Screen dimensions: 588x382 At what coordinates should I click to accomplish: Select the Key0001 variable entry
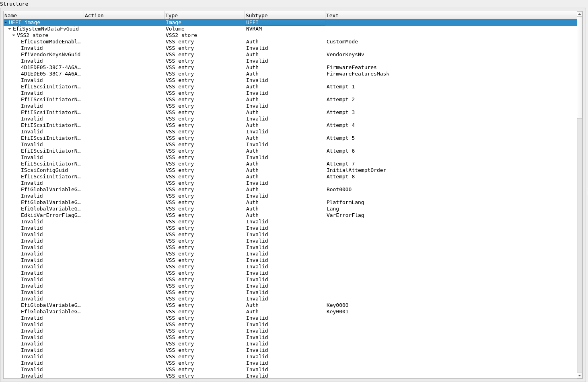51,311
